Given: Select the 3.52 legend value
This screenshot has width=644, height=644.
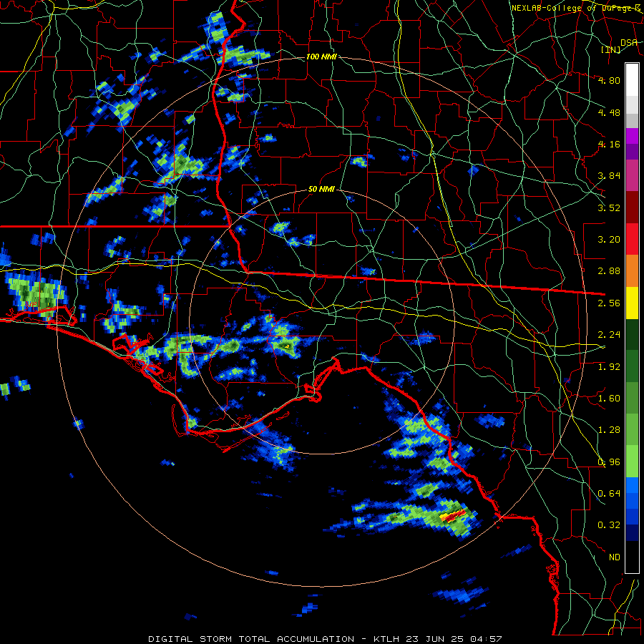Looking at the screenshot, I should (x=609, y=208).
